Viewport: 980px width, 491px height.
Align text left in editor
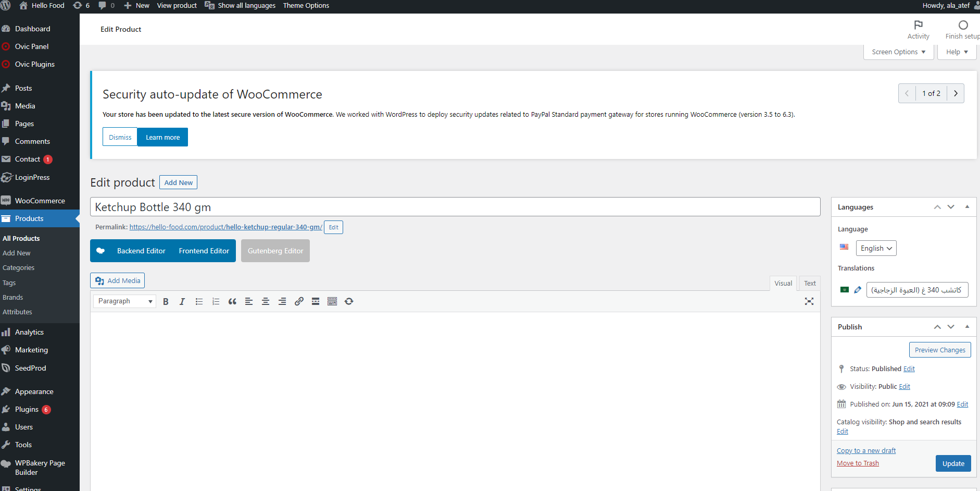249,301
